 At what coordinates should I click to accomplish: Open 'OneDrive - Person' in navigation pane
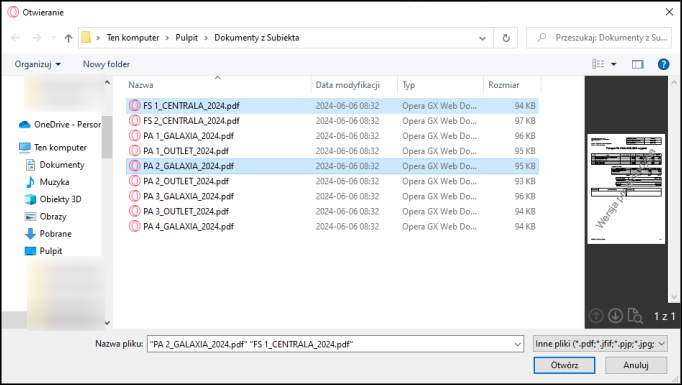tap(60, 124)
